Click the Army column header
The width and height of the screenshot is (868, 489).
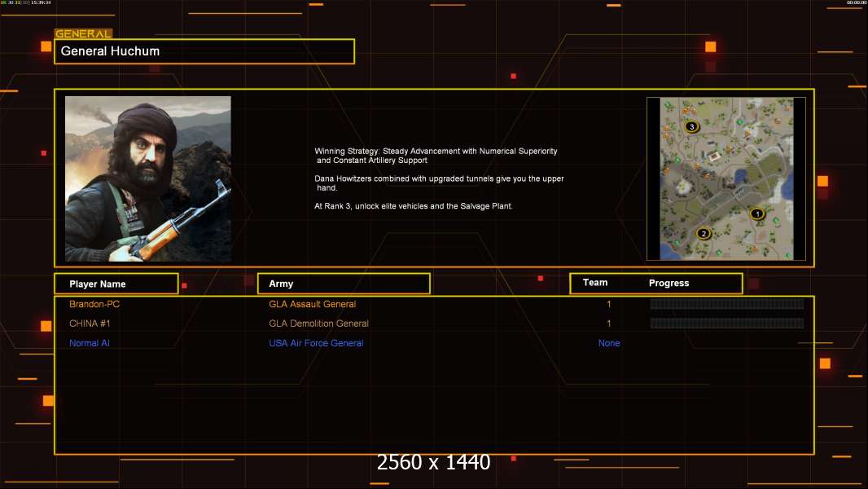tap(344, 284)
